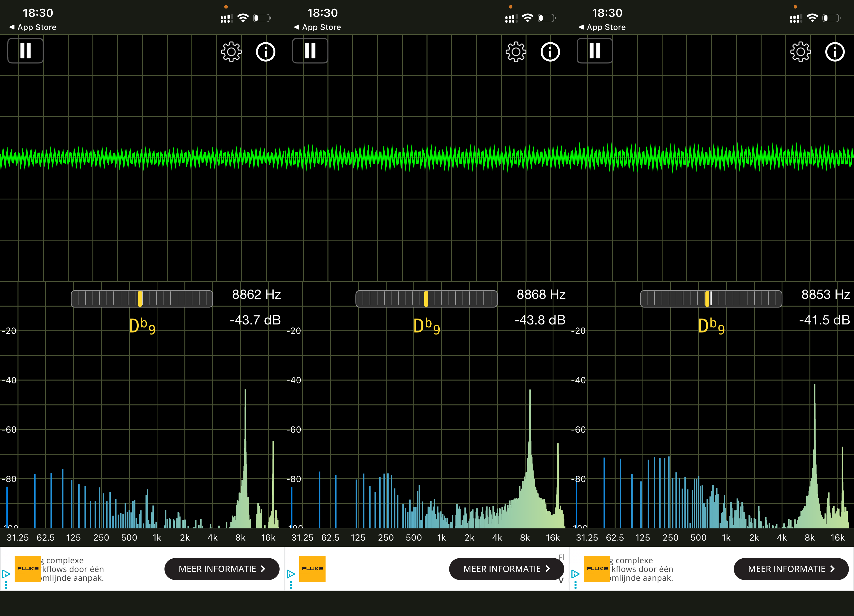Click the battery status icon in middle screenshot

coord(546,18)
